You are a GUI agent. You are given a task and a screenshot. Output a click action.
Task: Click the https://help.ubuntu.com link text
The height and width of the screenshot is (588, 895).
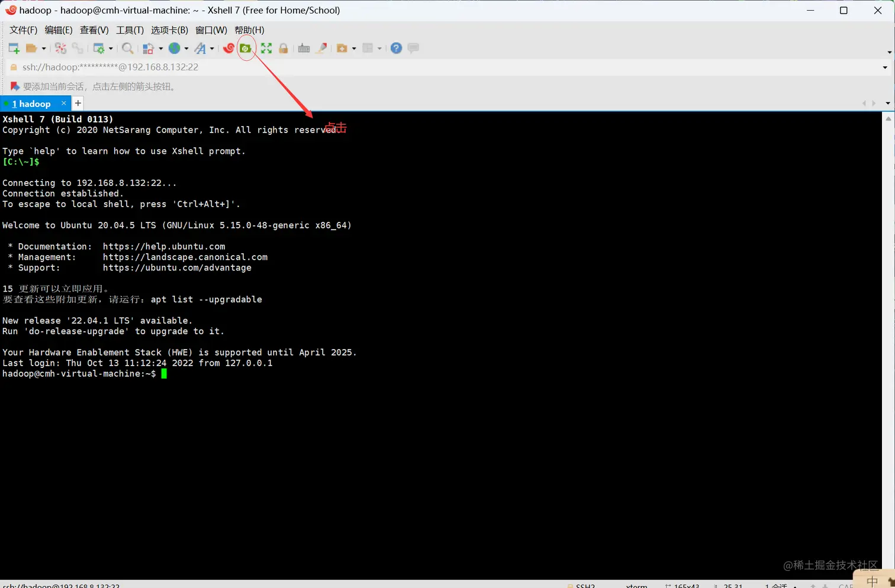[164, 247]
